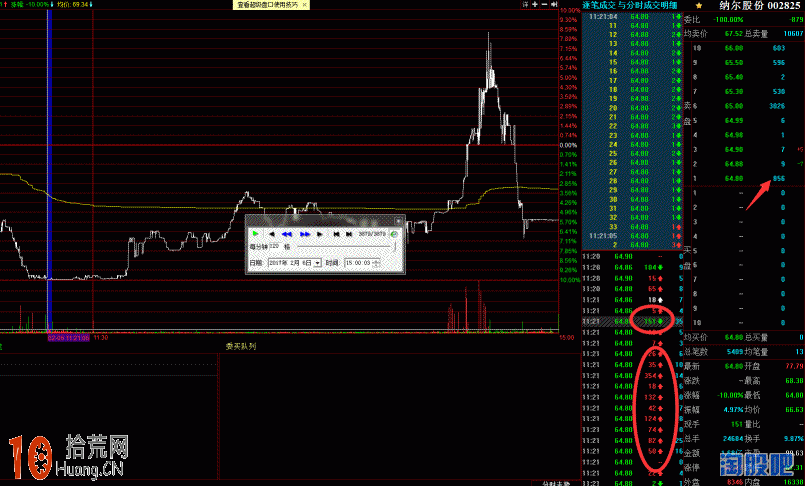Click the highlighted 11:21 trade row volume 151

(x=633, y=322)
